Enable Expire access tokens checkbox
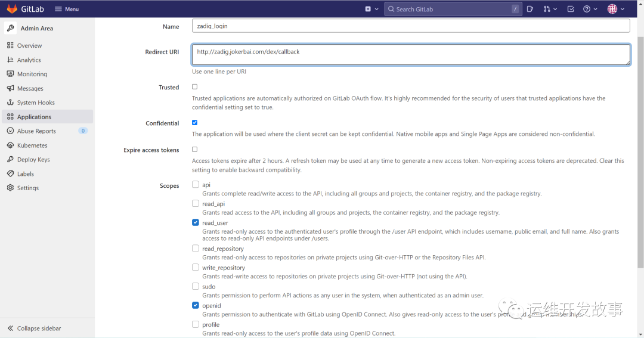 coord(194,150)
